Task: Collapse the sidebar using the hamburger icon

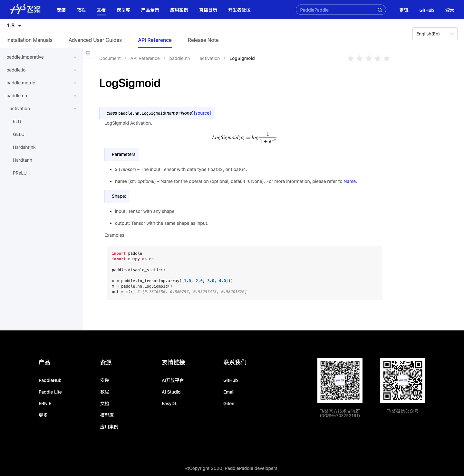Action: tap(88, 53)
